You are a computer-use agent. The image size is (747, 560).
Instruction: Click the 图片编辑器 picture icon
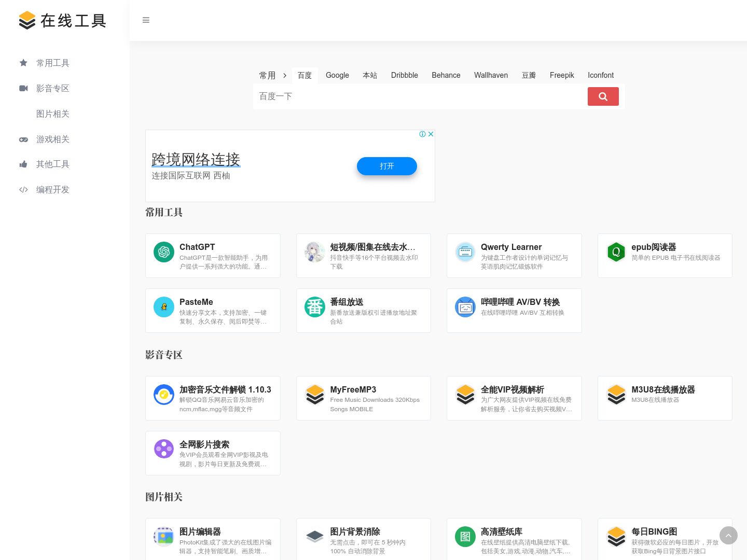(164, 537)
